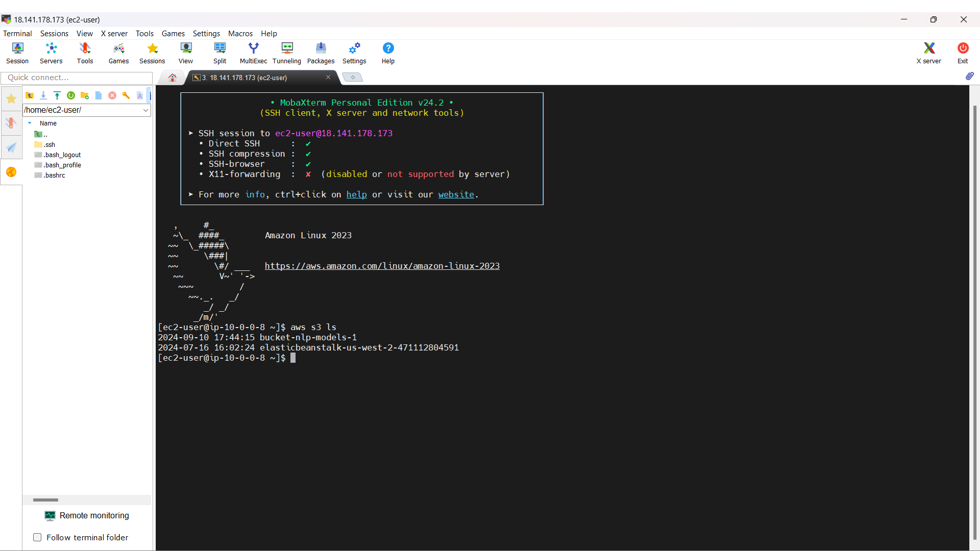Refresh the SFTP folder with green icon
The width and height of the screenshot is (980, 551).
click(71, 95)
